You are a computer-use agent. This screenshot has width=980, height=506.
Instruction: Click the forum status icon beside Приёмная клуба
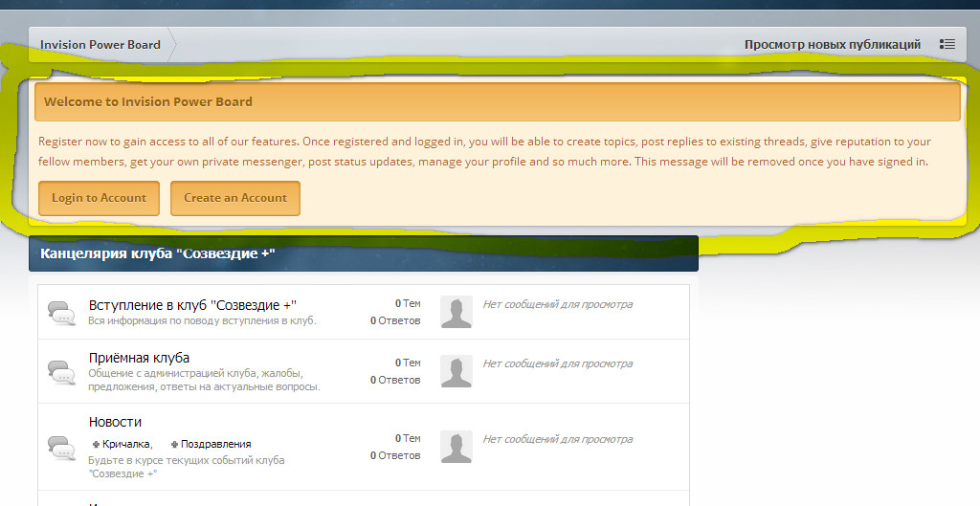point(62,372)
